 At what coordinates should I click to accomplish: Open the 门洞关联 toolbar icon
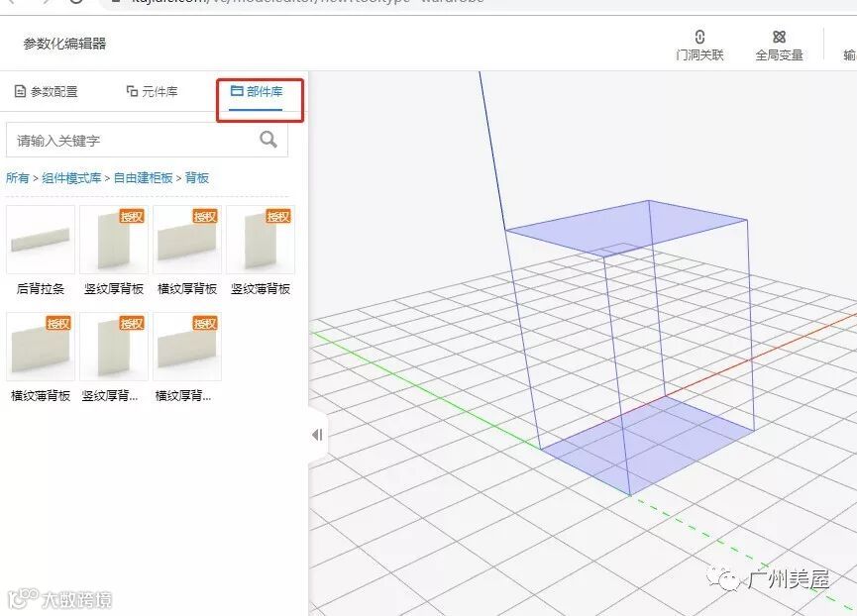pyautogui.click(x=699, y=46)
